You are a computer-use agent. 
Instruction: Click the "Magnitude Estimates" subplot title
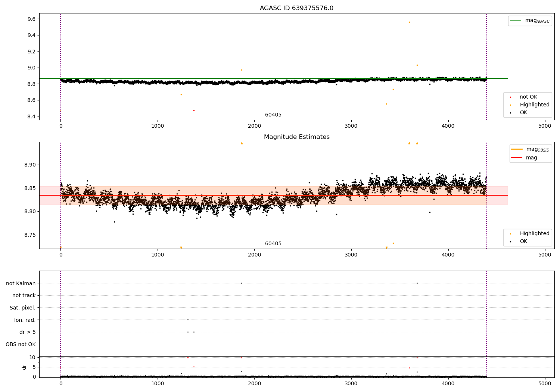tap(296, 137)
